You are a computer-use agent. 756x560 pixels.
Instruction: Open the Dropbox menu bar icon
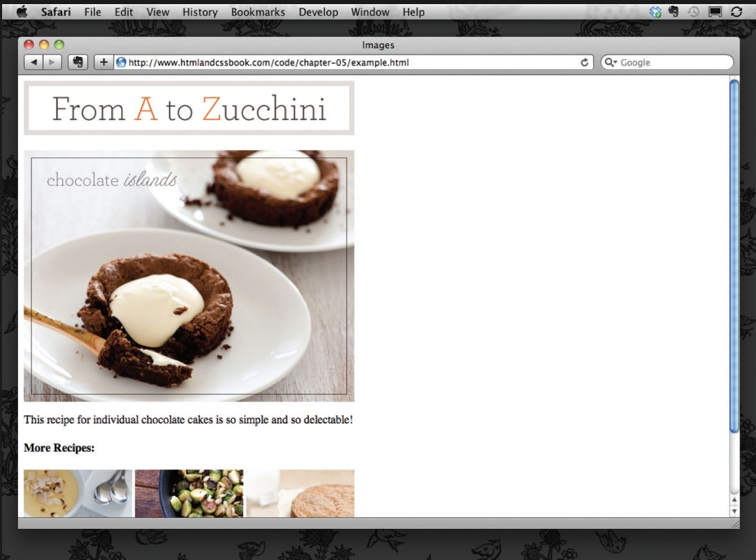click(x=655, y=12)
